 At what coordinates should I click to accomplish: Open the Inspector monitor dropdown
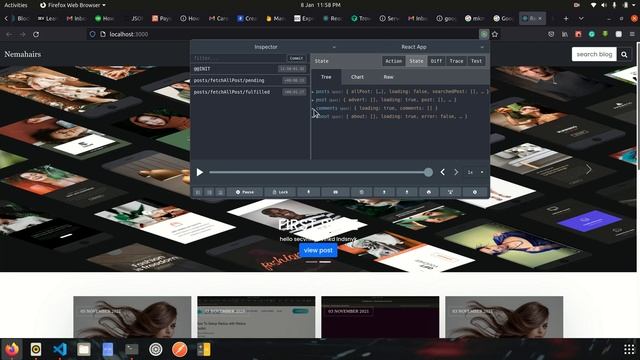(266, 47)
